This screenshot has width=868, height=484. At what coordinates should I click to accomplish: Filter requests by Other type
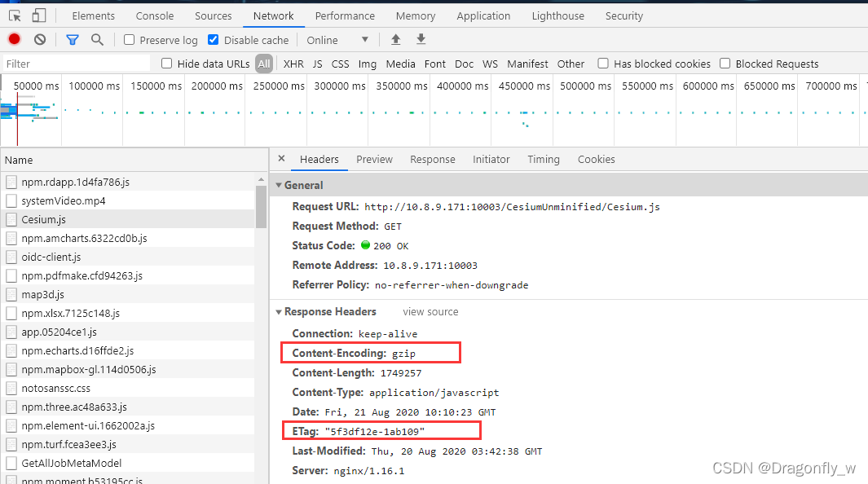pos(571,64)
